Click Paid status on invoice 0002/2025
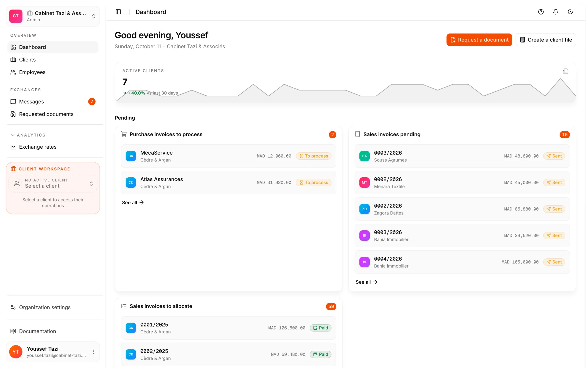The width and height of the screenshot is (588, 368). pyautogui.click(x=320, y=355)
